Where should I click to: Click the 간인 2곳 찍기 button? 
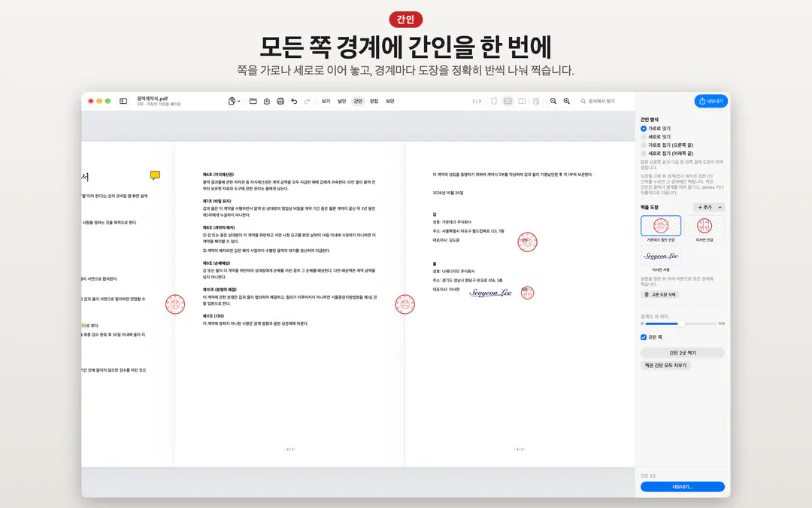click(683, 353)
